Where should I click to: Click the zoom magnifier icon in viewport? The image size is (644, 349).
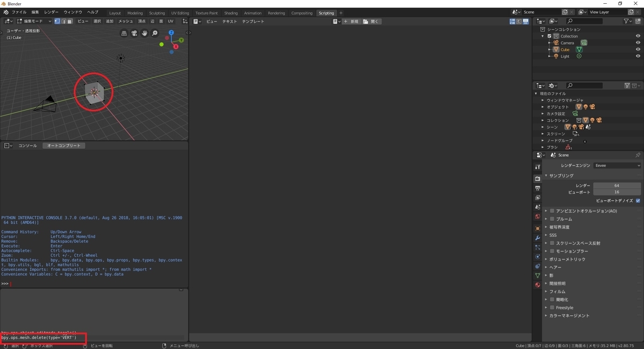(155, 33)
